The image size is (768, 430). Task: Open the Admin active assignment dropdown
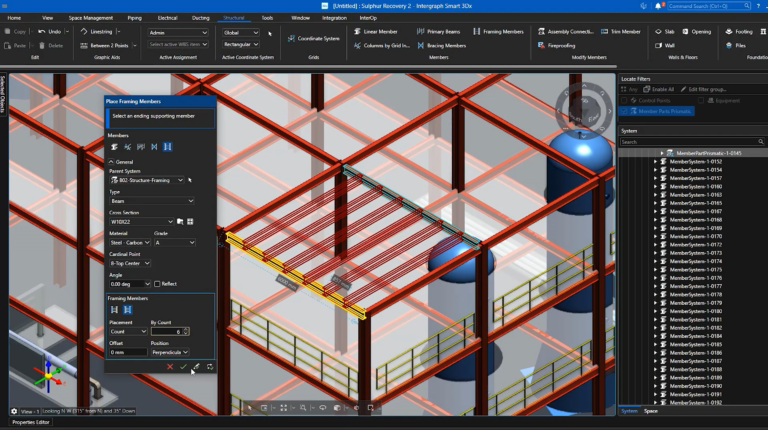178,32
